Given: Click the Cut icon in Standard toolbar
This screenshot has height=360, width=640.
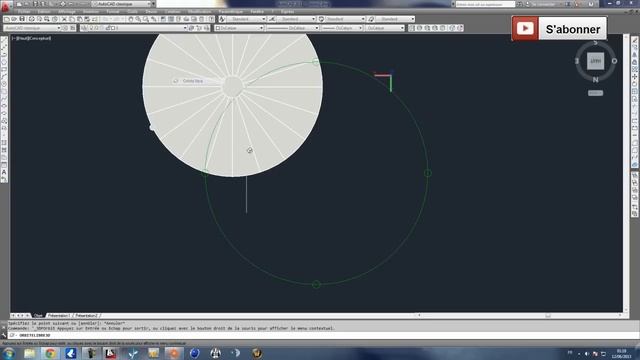Looking at the screenshot, I should coord(64,19).
